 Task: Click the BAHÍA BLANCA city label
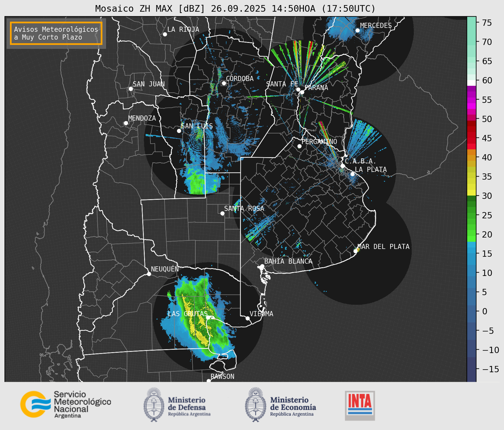[x=288, y=261]
